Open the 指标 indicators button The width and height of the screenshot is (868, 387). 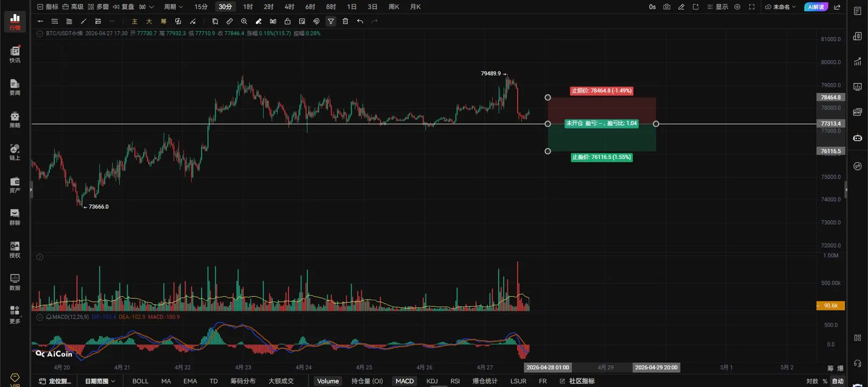(x=48, y=7)
